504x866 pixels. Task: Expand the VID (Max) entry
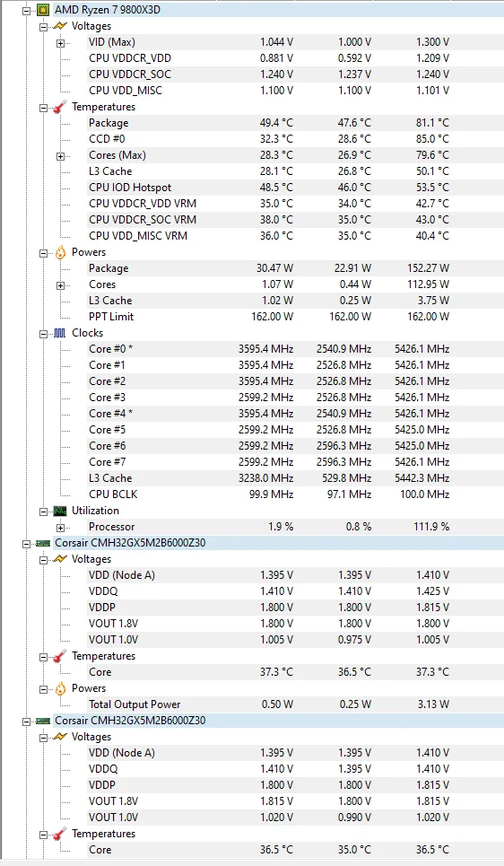pyautogui.click(x=61, y=43)
